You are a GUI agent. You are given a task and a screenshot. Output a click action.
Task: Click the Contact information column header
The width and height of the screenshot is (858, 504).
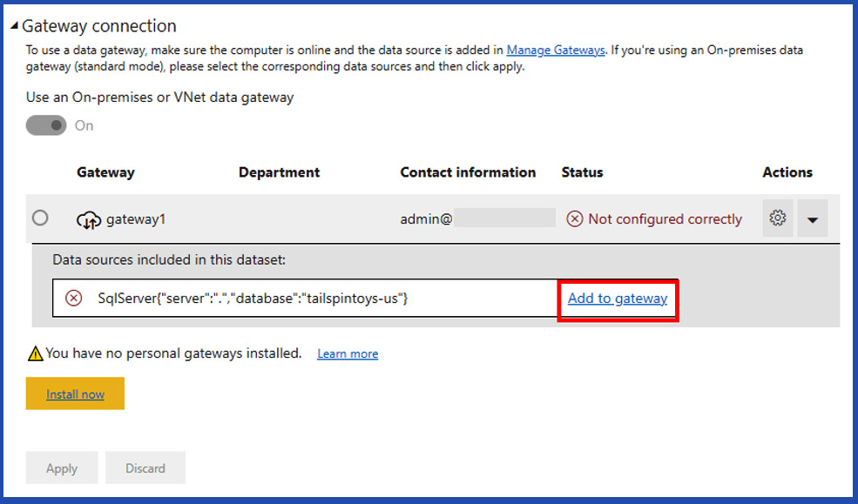click(468, 172)
